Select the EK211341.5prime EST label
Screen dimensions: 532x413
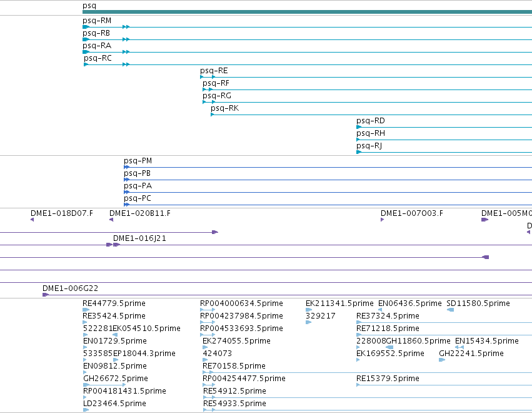coord(339,303)
